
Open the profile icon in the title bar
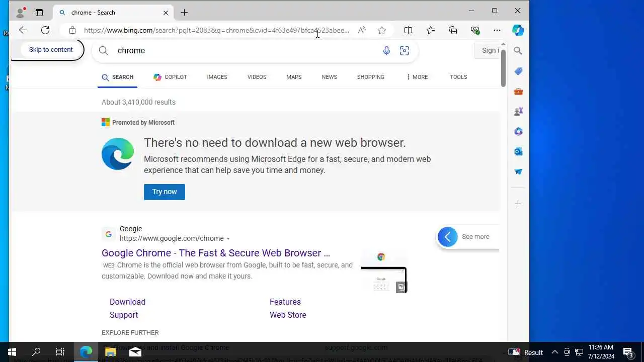20,13
